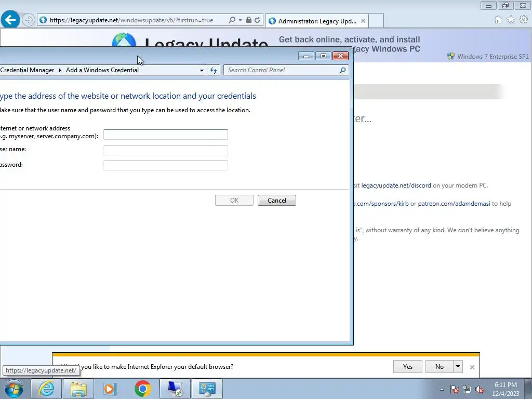Open the sponsors/kirb link

381,204
